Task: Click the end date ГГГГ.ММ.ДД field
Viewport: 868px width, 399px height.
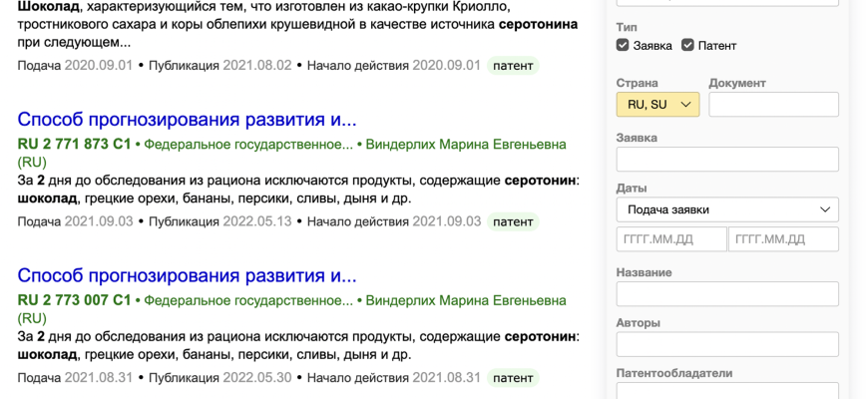Action: point(783,239)
